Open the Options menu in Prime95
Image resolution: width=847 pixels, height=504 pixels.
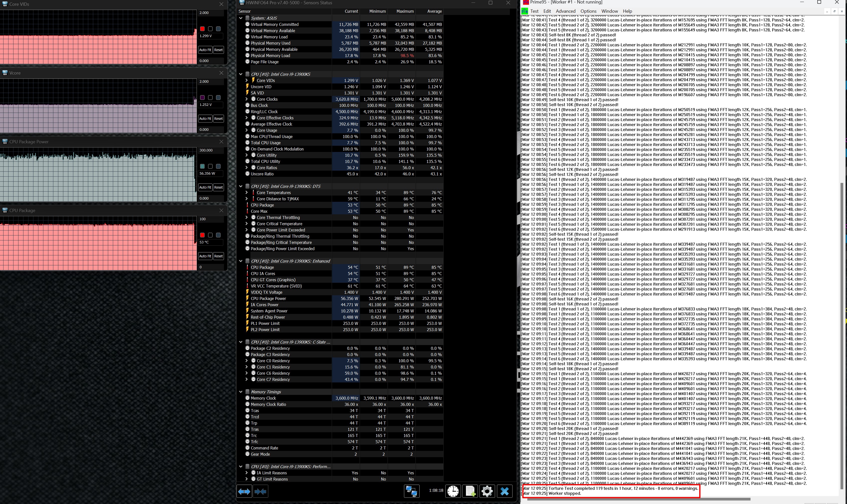[x=588, y=11]
